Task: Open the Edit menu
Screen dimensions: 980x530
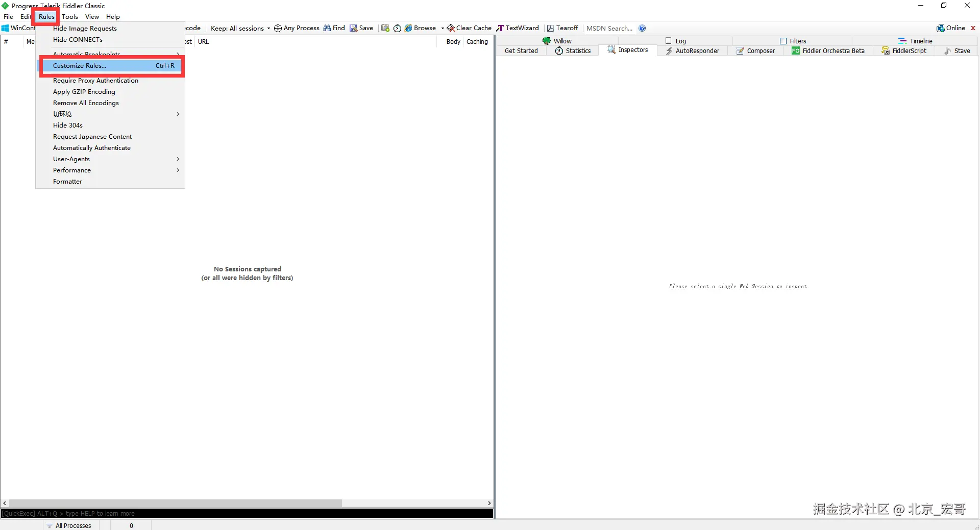Action: (x=26, y=17)
